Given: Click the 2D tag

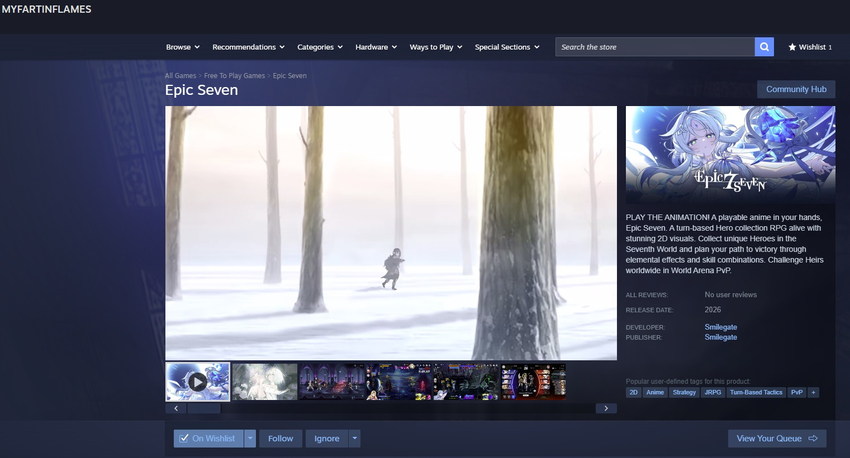Looking at the screenshot, I should 633,392.
